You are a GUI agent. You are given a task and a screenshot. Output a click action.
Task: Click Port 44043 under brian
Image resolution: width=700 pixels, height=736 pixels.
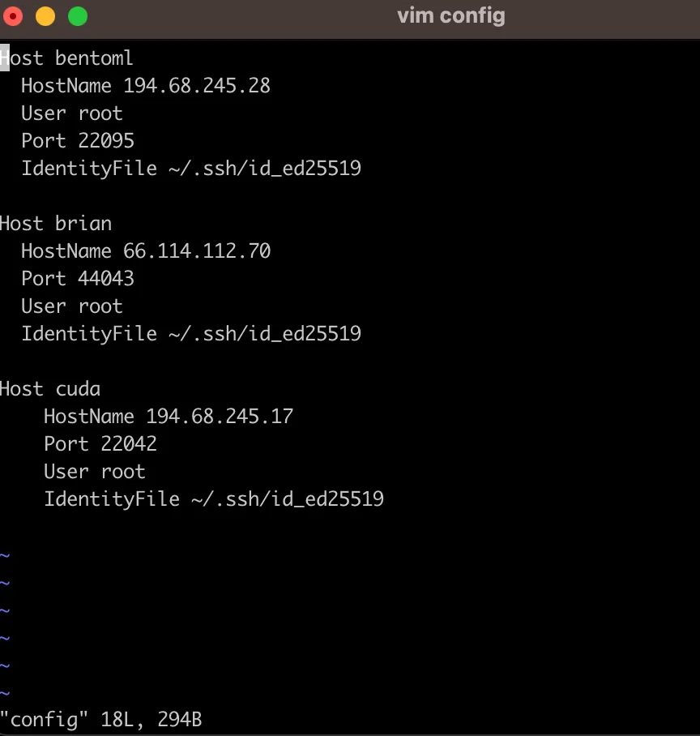click(x=77, y=278)
